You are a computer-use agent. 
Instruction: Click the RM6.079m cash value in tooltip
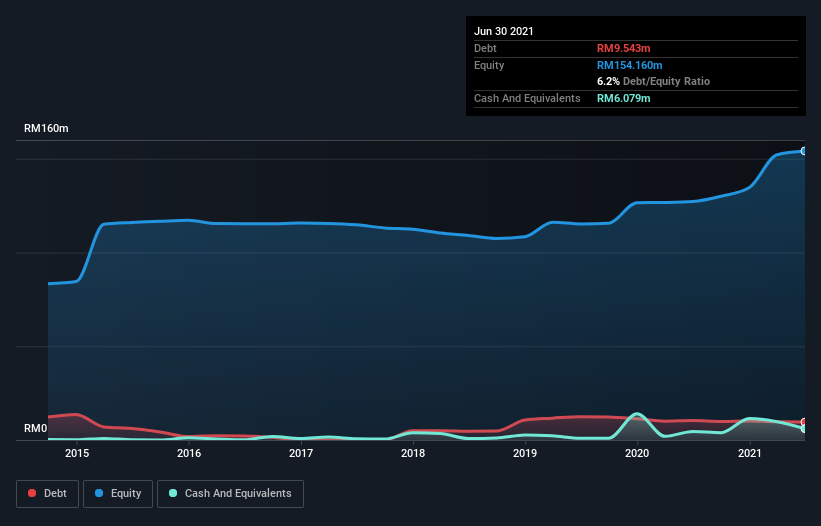tap(624, 98)
